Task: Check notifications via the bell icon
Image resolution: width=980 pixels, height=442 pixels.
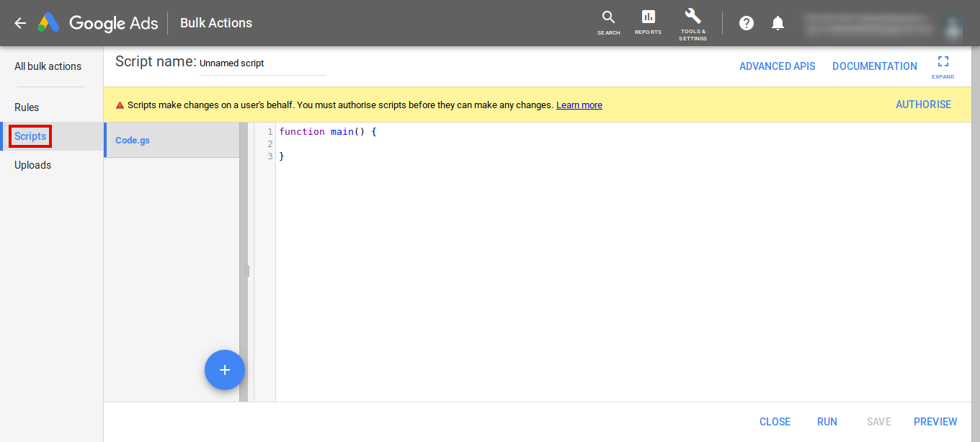Action: pos(778,22)
